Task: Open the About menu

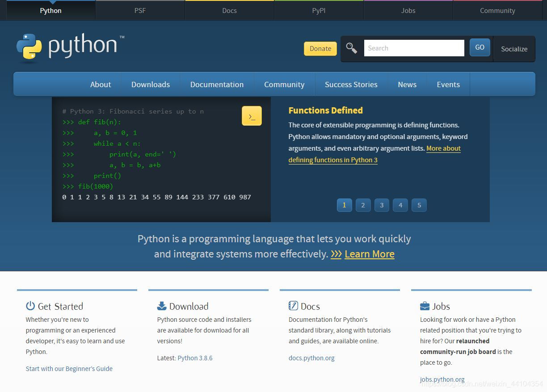Action: [x=101, y=84]
